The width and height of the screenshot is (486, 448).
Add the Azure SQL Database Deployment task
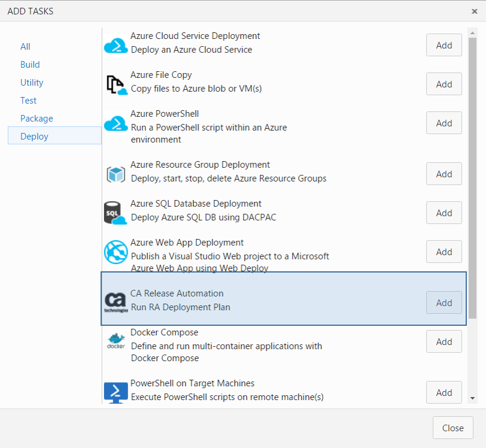coord(444,213)
